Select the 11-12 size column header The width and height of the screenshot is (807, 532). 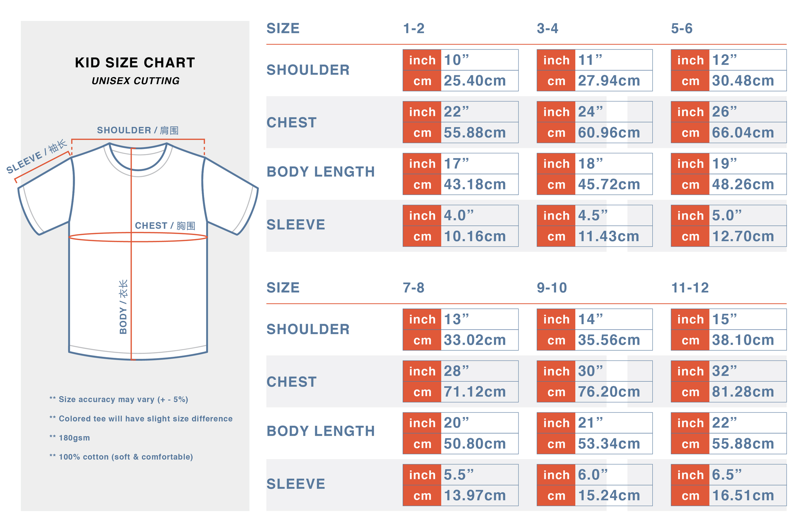[x=690, y=288]
